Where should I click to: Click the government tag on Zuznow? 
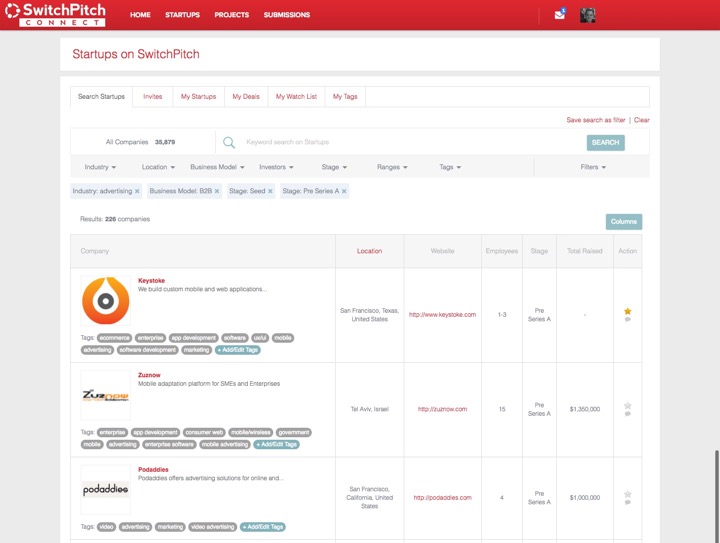coord(294,432)
